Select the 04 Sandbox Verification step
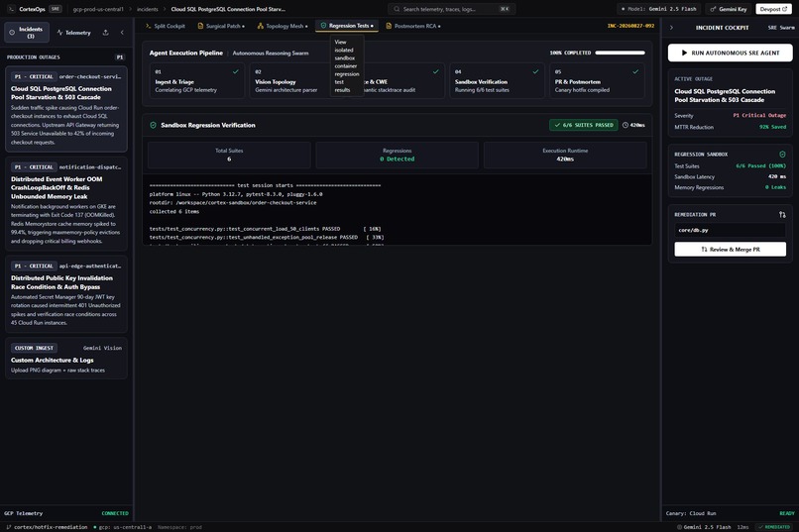Image resolution: width=799 pixels, height=532 pixels. (x=497, y=81)
